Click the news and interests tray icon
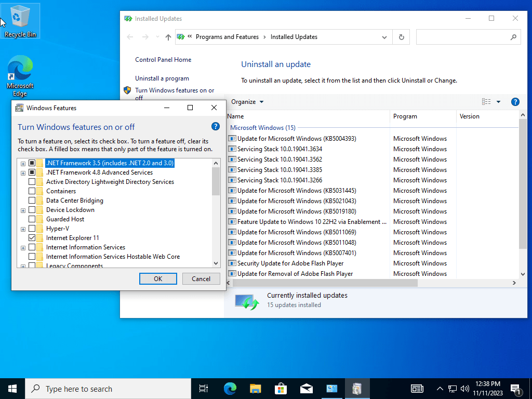The width and height of the screenshot is (532, 399). click(417, 389)
